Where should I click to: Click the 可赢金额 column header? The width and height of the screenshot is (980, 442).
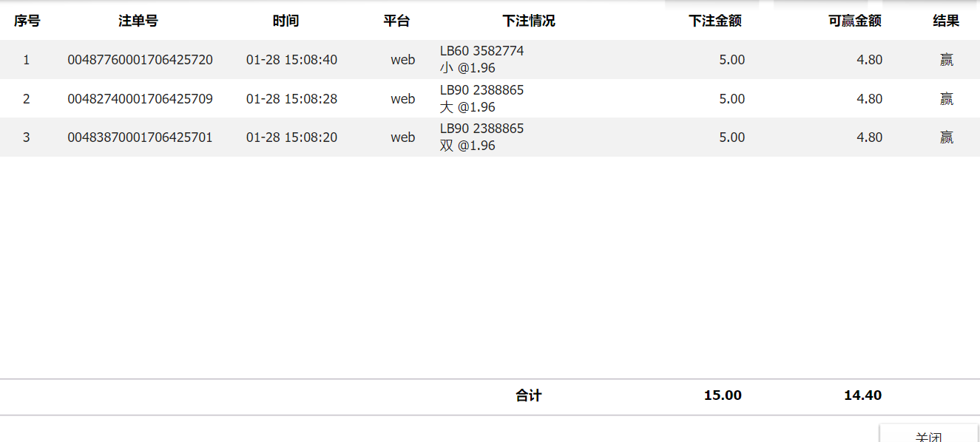pos(854,21)
